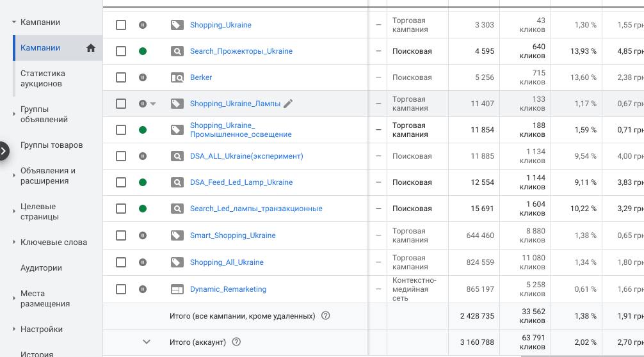Click the search type icon for DSA_ALL_Ukraine(эксперимент)
The height and width of the screenshot is (357, 644).
pyautogui.click(x=177, y=156)
